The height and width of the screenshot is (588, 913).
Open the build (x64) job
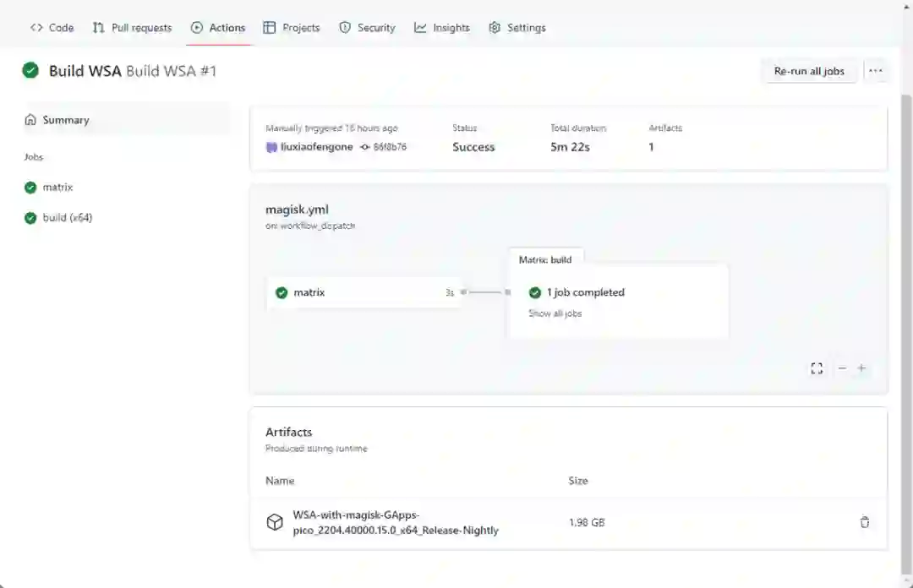(x=58, y=218)
